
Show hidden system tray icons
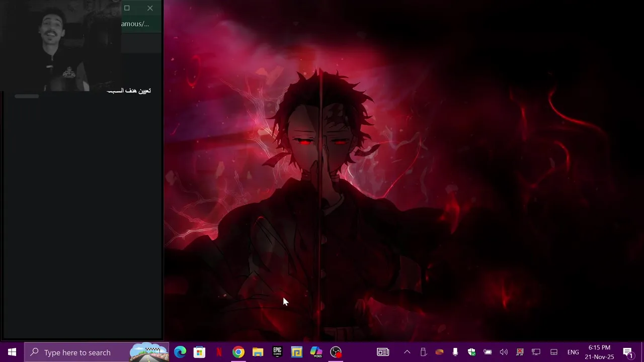[407, 352]
